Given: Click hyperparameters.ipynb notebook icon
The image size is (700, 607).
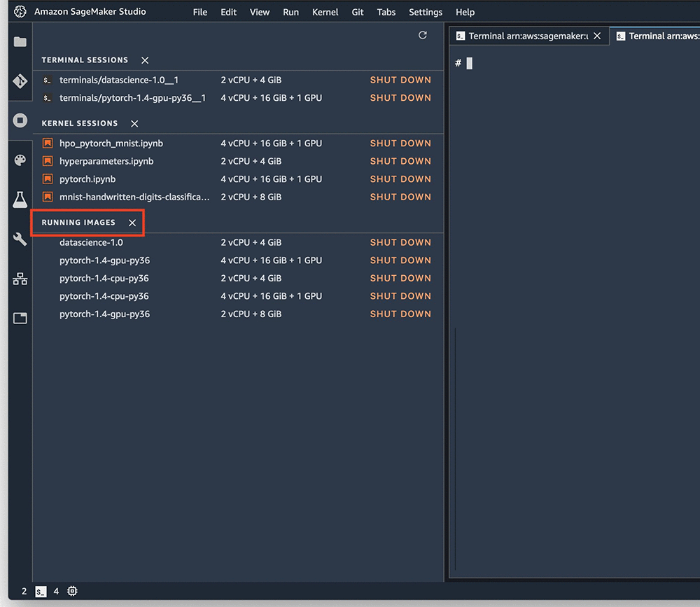Looking at the screenshot, I should coord(48,161).
